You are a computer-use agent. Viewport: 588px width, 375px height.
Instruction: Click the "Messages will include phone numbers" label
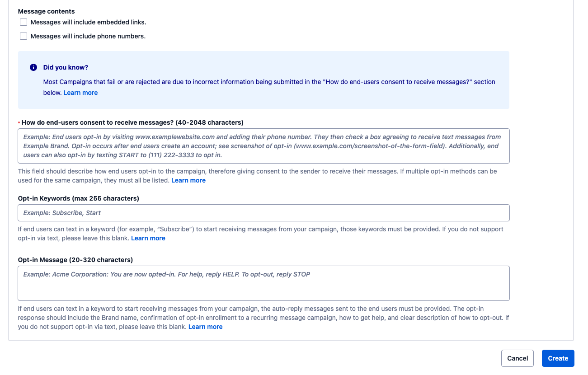(x=88, y=36)
